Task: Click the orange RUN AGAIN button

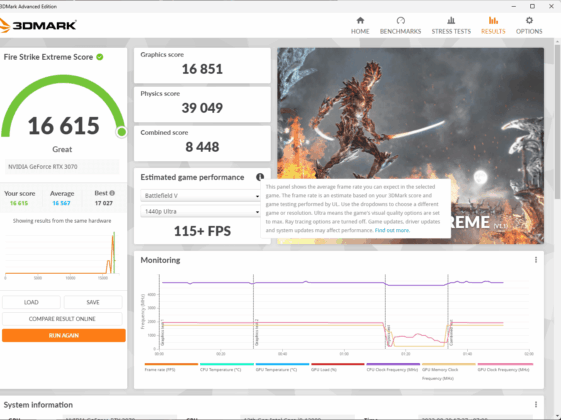Action: 64,335
